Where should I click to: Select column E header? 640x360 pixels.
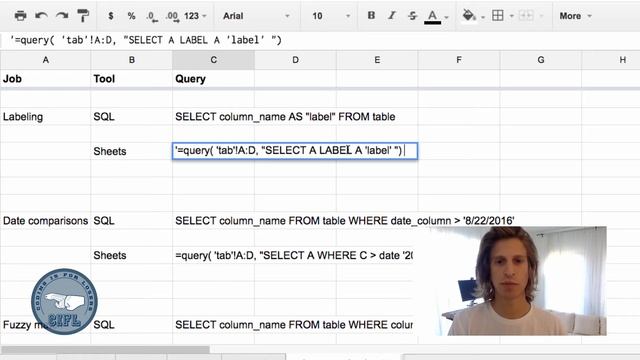(x=377, y=60)
